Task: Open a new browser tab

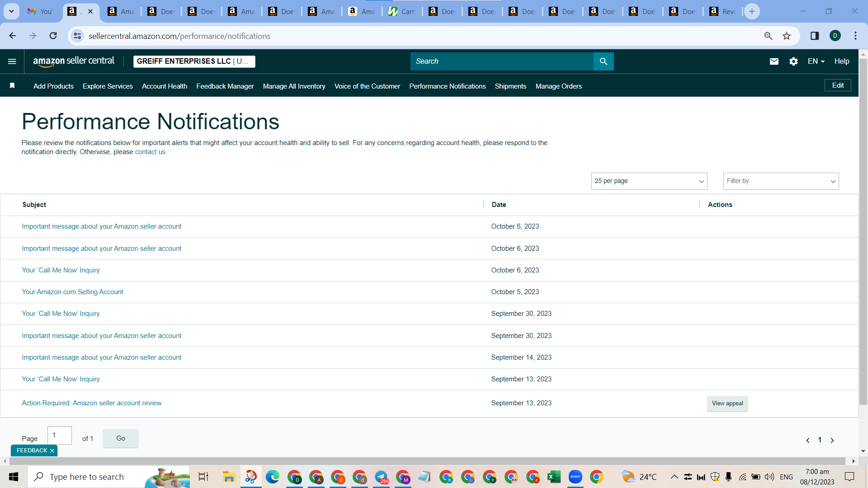Action: pos(752,11)
